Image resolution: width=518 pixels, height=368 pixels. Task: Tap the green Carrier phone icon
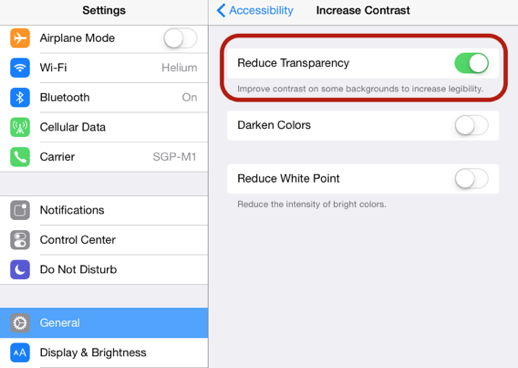(x=20, y=157)
